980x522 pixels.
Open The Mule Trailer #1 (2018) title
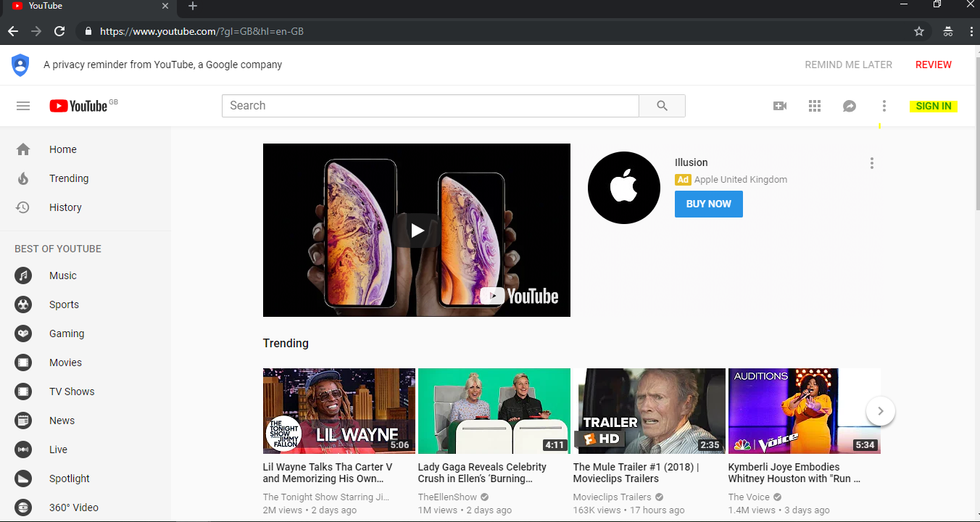[x=636, y=473]
